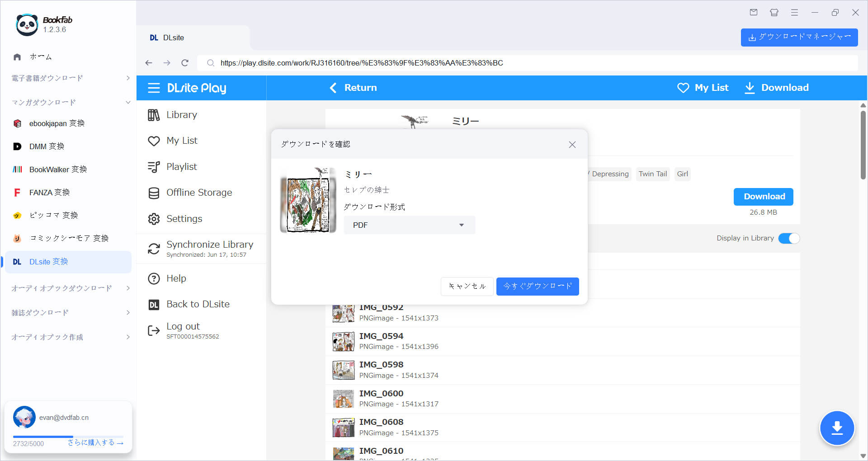The image size is (868, 461).
Task: Open the PDF download format dropdown
Action: (409, 225)
